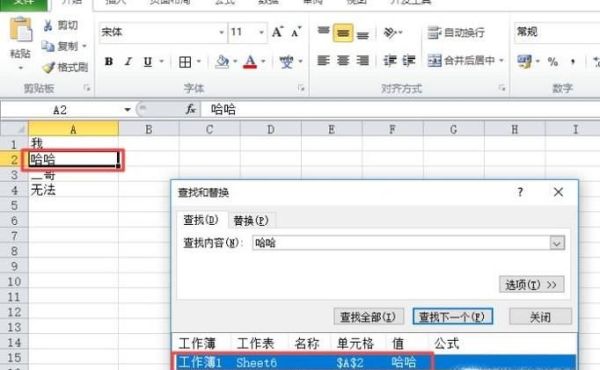Open the Name Box dropdown arrow
Screen dimensions: 600x370
click(127, 110)
